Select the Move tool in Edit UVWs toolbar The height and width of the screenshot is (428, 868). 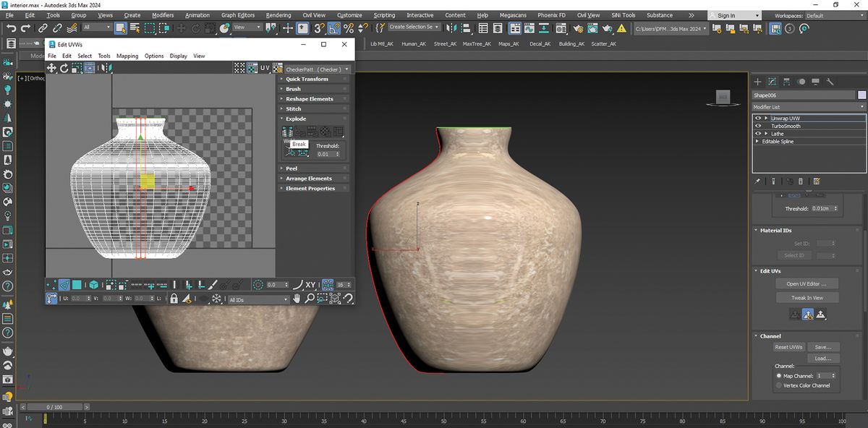coord(52,68)
